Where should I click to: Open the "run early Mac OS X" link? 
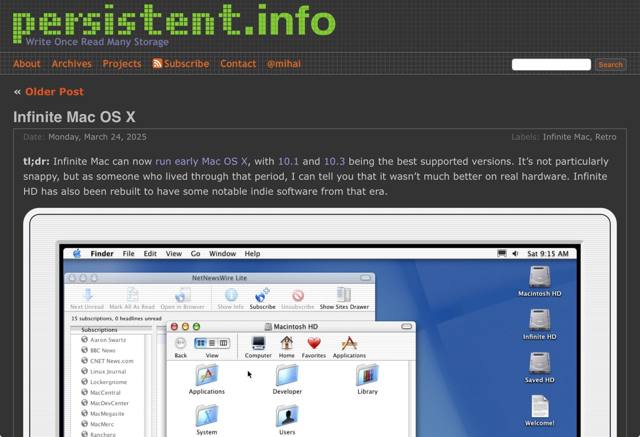[201, 160]
